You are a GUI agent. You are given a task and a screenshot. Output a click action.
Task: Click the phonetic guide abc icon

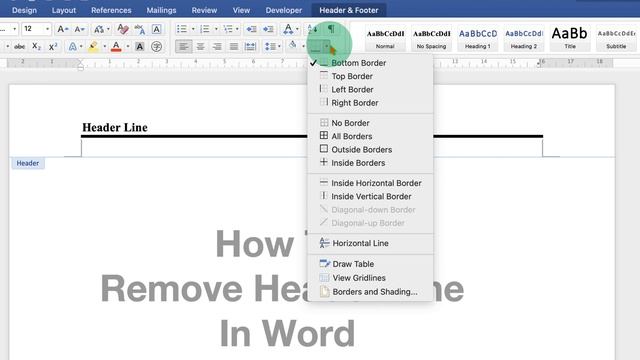139,29
